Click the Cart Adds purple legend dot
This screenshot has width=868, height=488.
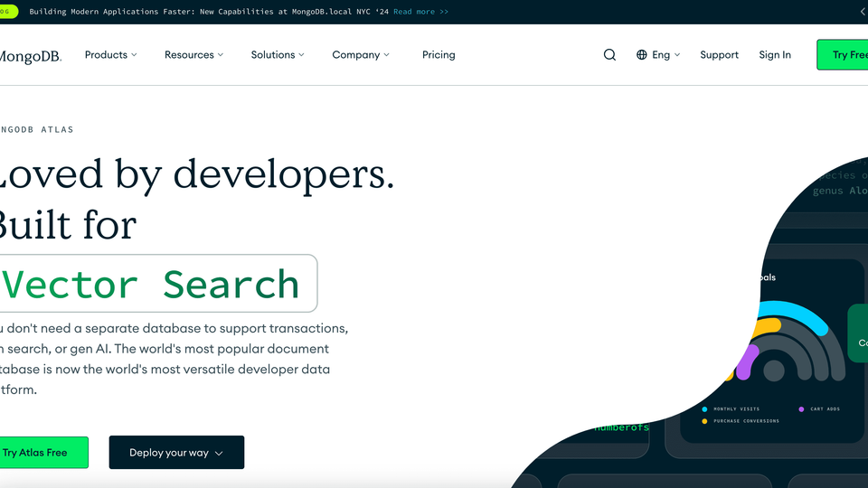pyautogui.click(x=801, y=409)
